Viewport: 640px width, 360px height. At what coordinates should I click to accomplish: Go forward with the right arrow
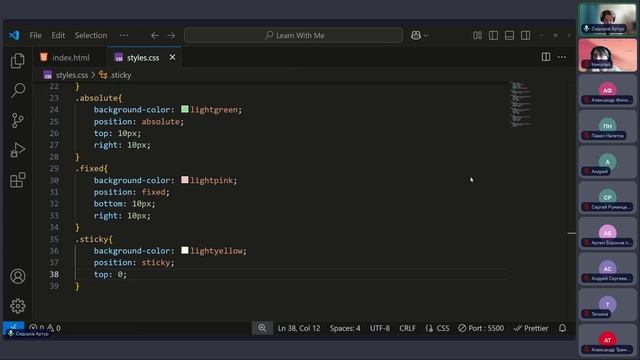coord(171,36)
